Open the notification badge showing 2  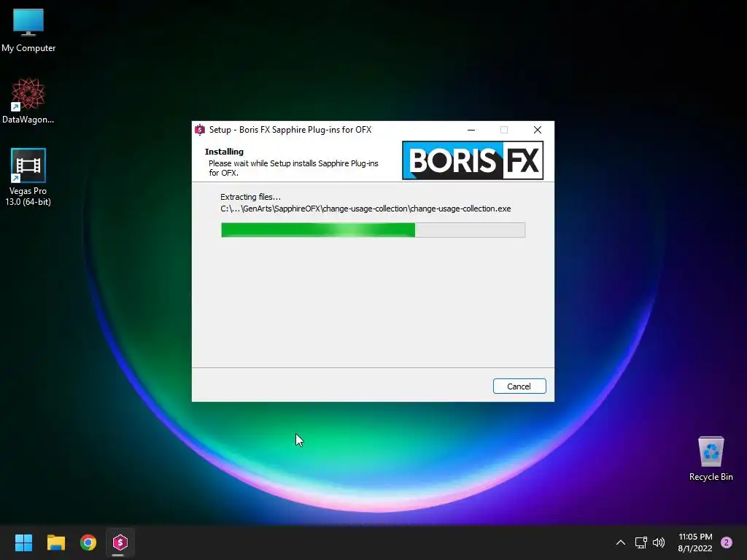pos(727,542)
